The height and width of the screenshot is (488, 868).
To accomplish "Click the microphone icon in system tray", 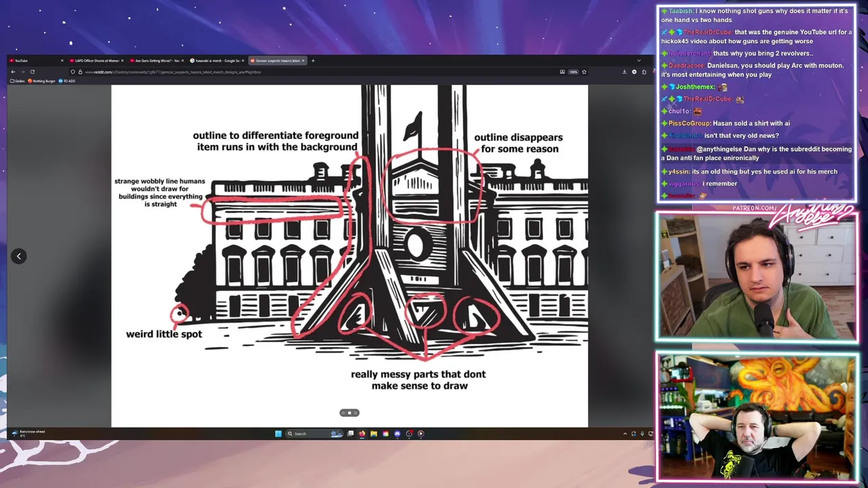I will pyautogui.click(x=642, y=434).
